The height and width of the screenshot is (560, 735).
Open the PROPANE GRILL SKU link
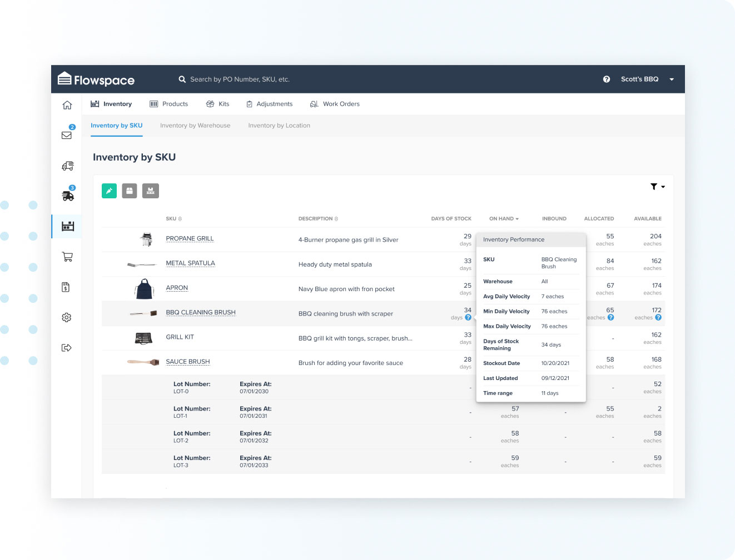pos(190,239)
